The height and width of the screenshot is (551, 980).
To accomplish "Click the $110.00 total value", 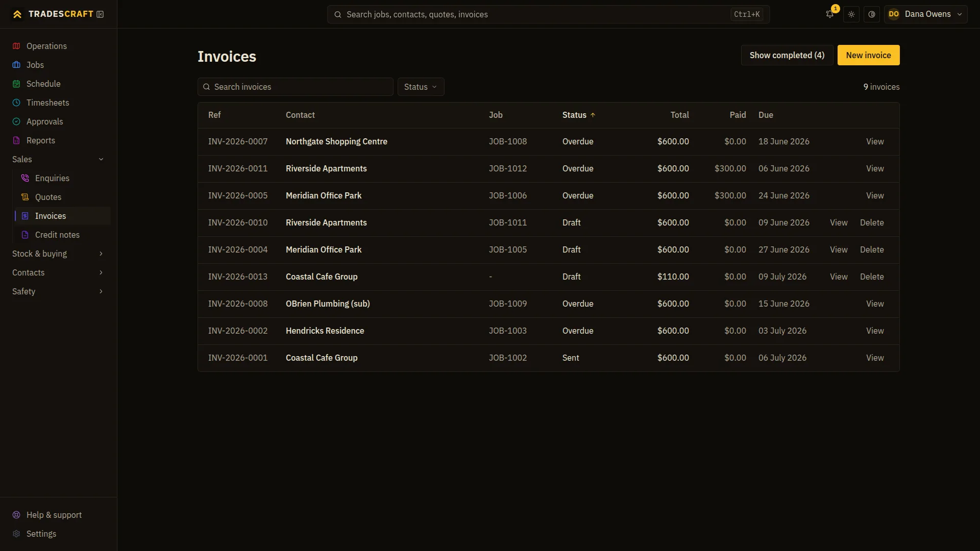I will click(x=673, y=277).
